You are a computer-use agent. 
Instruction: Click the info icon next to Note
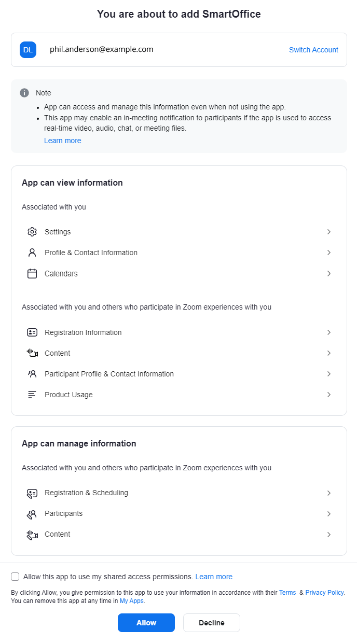(24, 92)
